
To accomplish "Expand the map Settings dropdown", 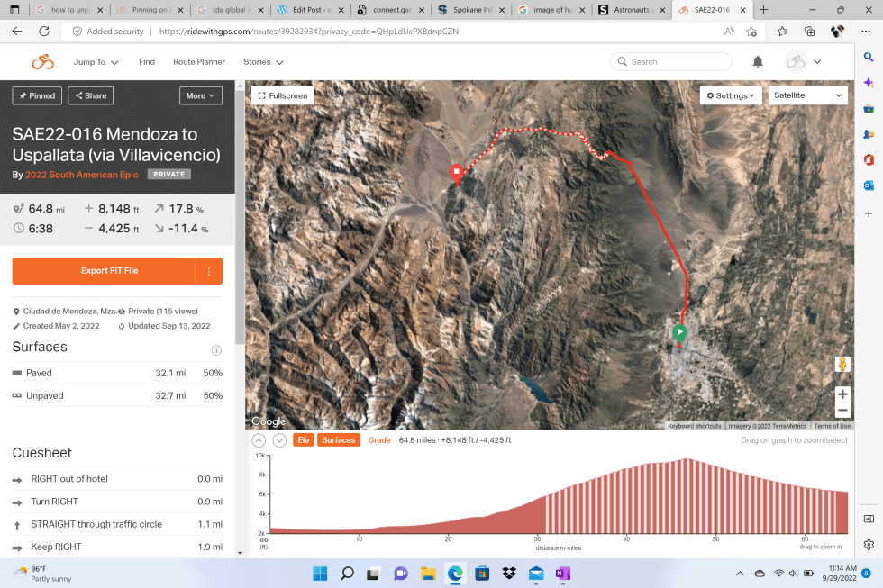I will (x=731, y=95).
